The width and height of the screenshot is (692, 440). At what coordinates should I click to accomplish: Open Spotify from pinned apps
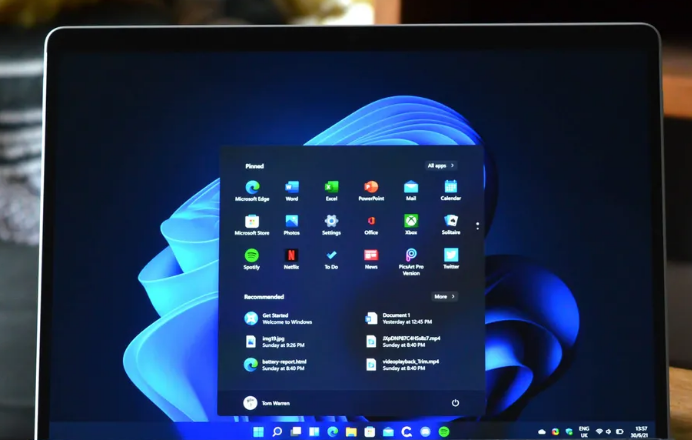[x=252, y=259]
